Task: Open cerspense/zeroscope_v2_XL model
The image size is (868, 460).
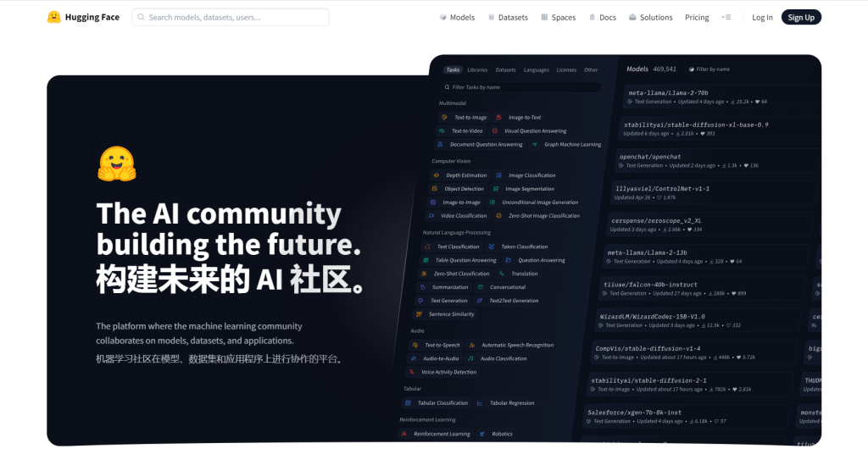Action: click(709, 224)
